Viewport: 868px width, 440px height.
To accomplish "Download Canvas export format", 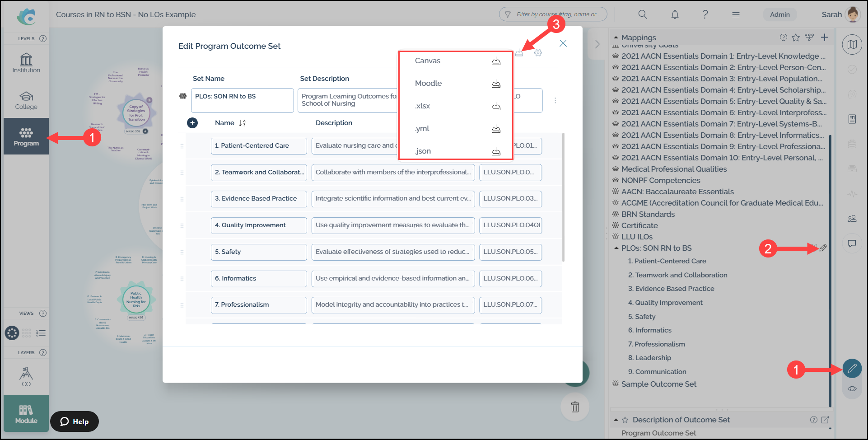I will click(496, 61).
